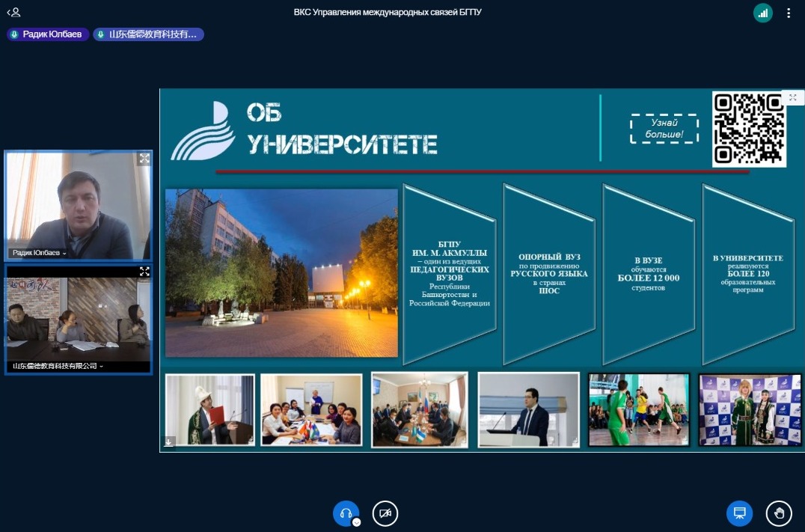
Task: Toggle the presentation visibility button
Action: (x=739, y=513)
